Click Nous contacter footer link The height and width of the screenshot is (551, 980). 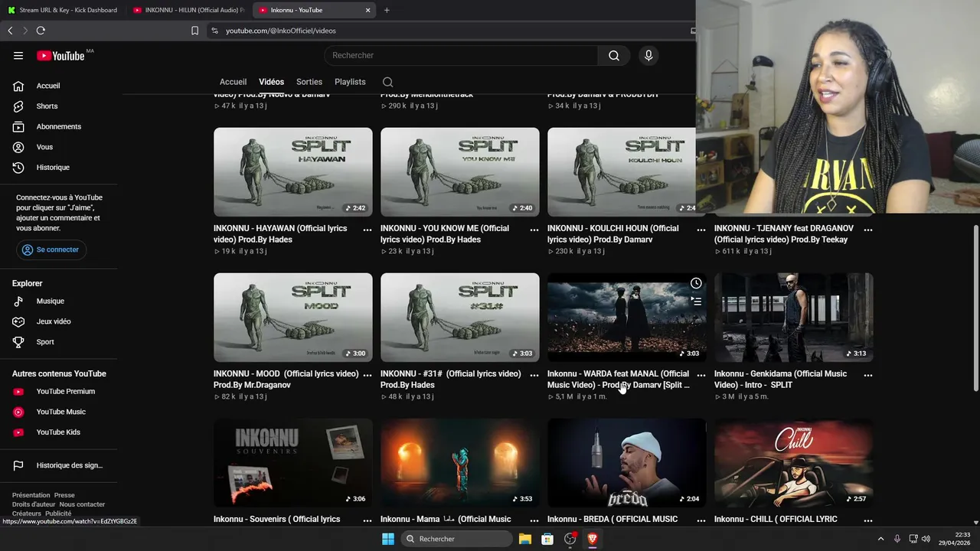(83, 504)
